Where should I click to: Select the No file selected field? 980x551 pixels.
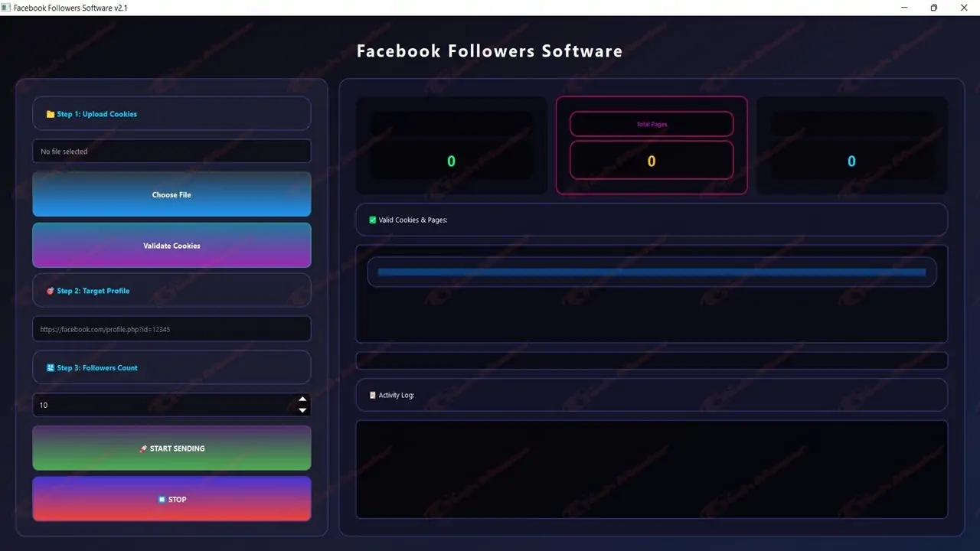pyautogui.click(x=171, y=151)
